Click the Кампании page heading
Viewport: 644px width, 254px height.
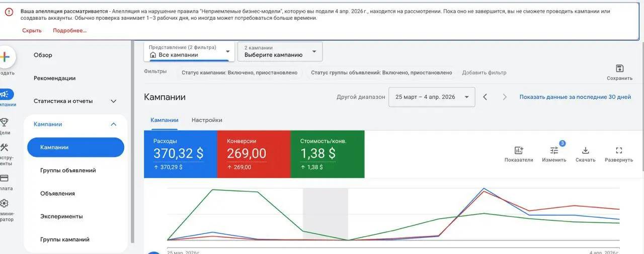point(165,97)
